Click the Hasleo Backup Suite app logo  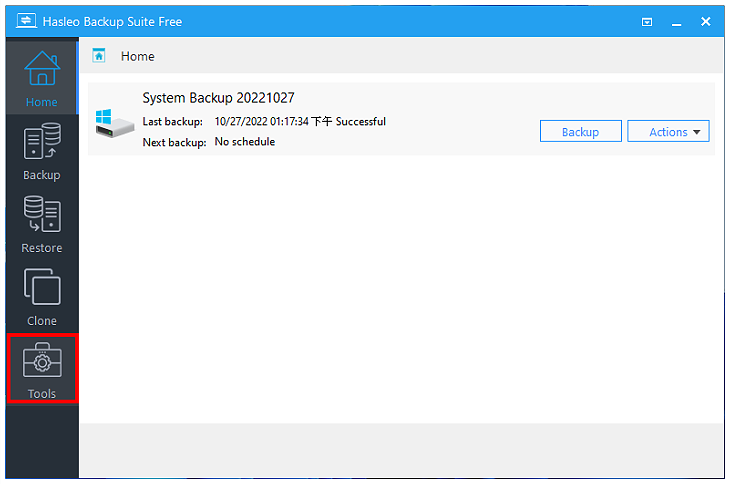26,21
